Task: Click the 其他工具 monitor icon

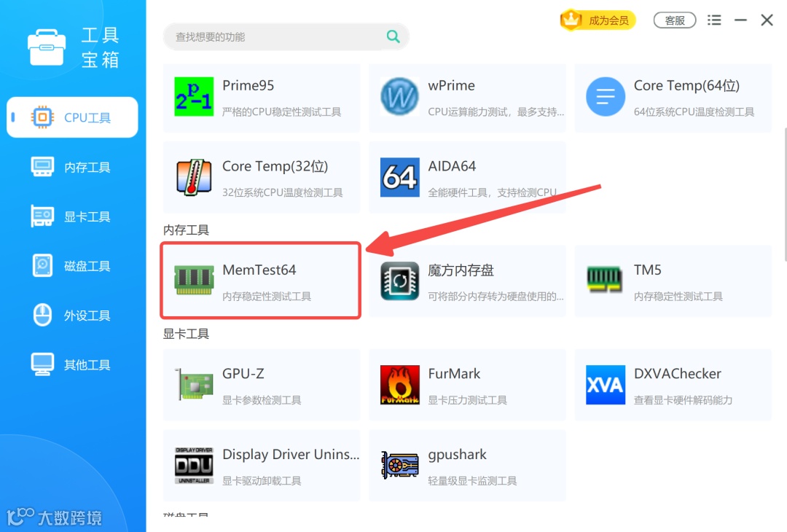Action: (43, 364)
